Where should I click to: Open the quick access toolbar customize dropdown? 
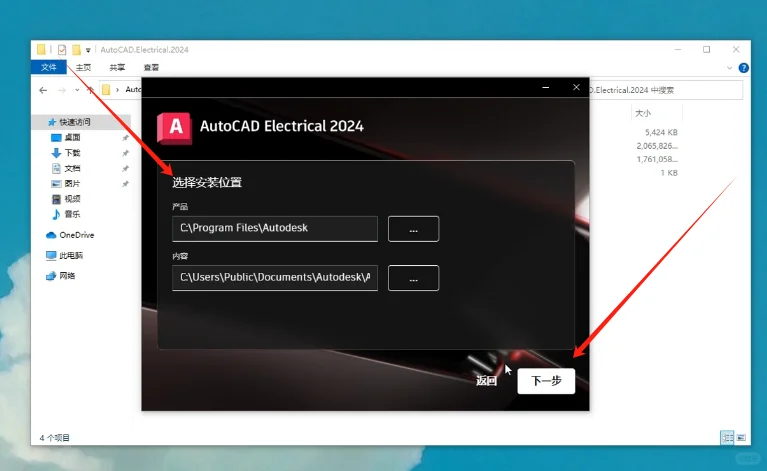point(88,50)
